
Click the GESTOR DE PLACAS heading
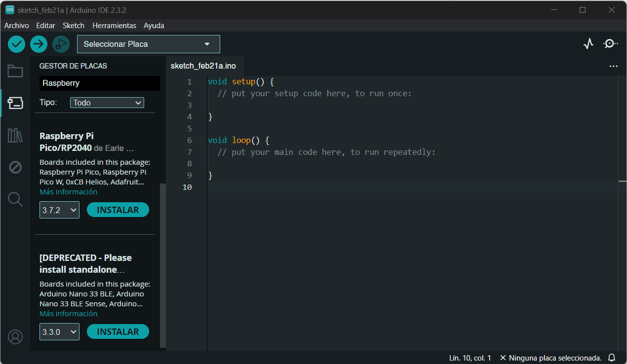[73, 66]
